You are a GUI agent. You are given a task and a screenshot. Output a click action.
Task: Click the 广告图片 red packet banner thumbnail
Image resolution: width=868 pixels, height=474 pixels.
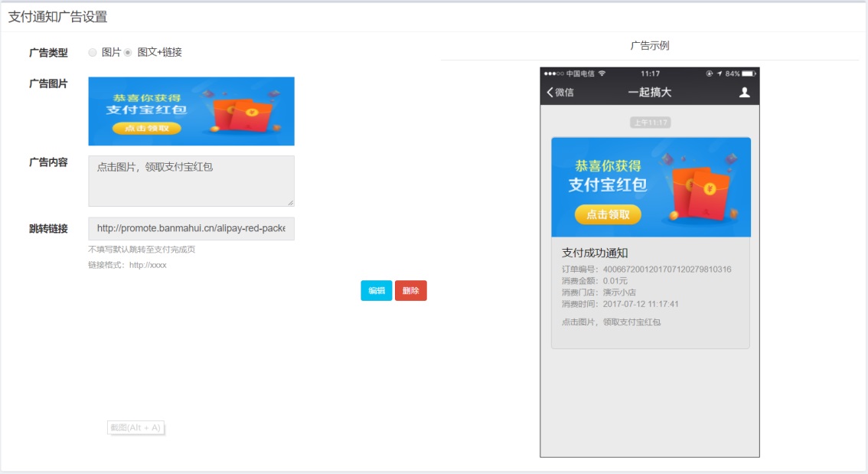point(191,111)
